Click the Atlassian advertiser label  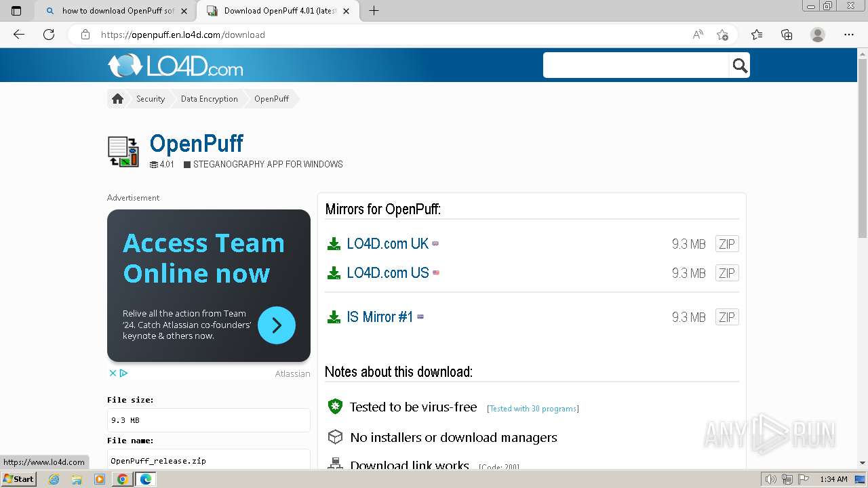click(292, 374)
